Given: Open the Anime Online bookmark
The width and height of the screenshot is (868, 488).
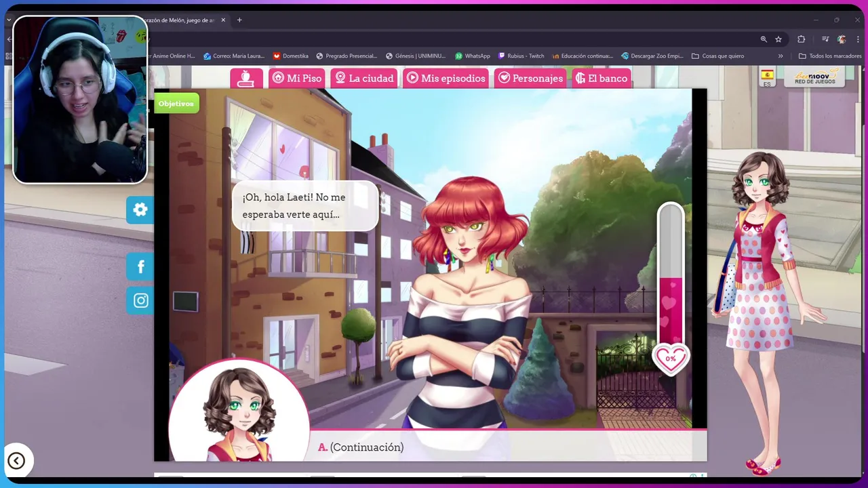Looking at the screenshot, I should (x=172, y=56).
